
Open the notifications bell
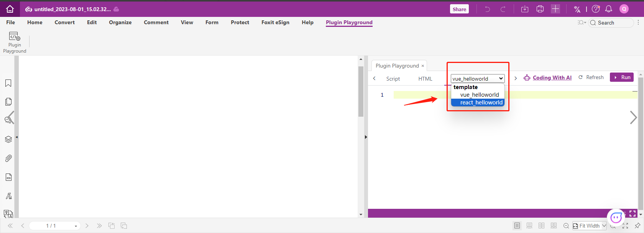pyautogui.click(x=608, y=9)
